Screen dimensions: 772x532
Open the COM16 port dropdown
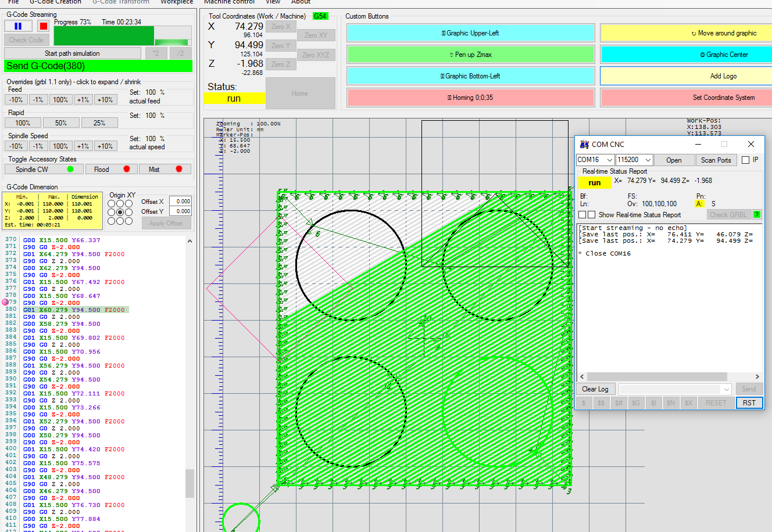pyautogui.click(x=610, y=160)
